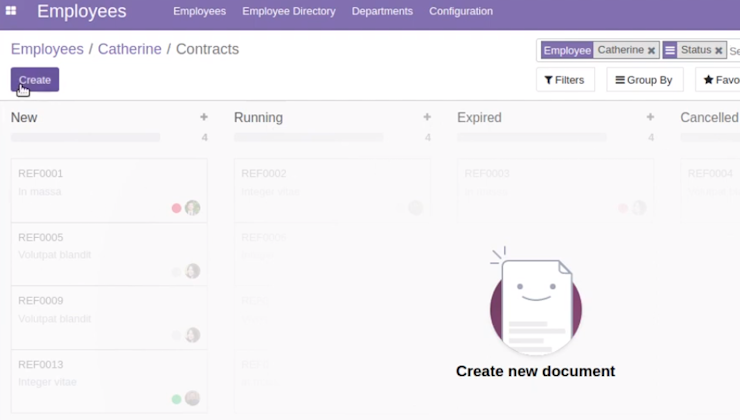
Task: Click the New column header
Action: point(24,118)
